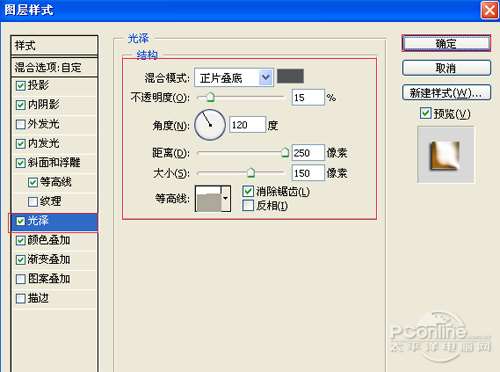Click the 大小 slider handle
The height and width of the screenshot is (372, 500).
pyautogui.click(x=251, y=173)
